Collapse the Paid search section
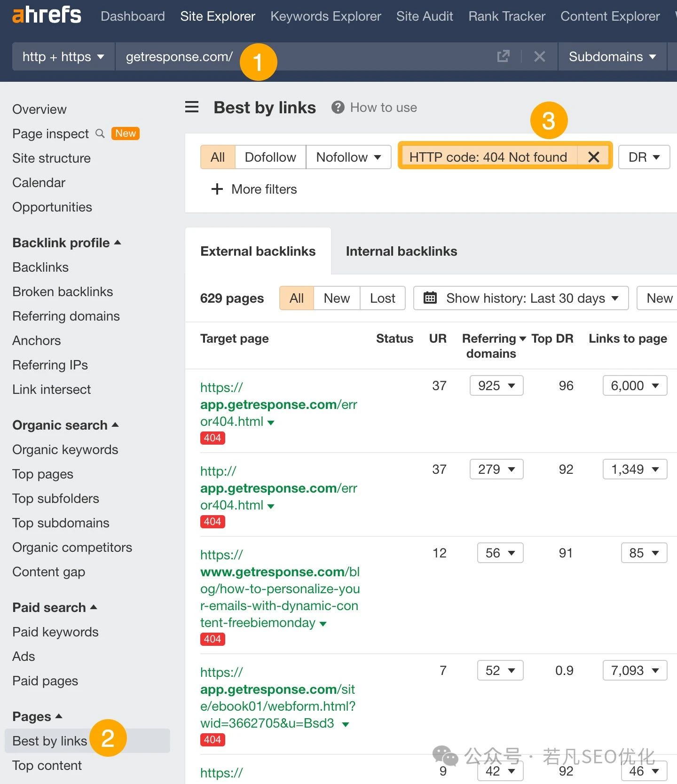Viewport: 677px width, 784px height. 55,607
